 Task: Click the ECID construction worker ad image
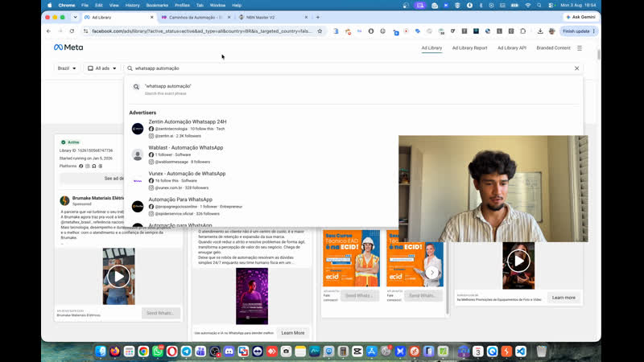point(352,258)
